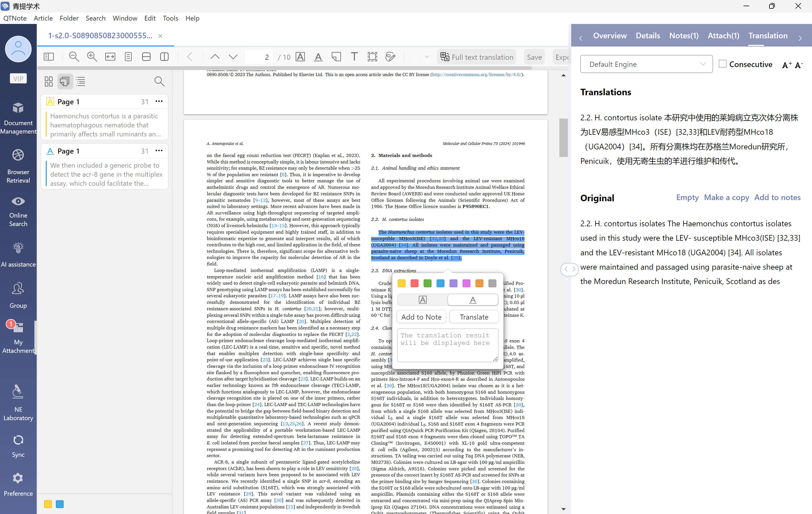The height and width of the screenshot is (514, 812).
Task: Pick the yellow highlight color
Action: point(401,283)
